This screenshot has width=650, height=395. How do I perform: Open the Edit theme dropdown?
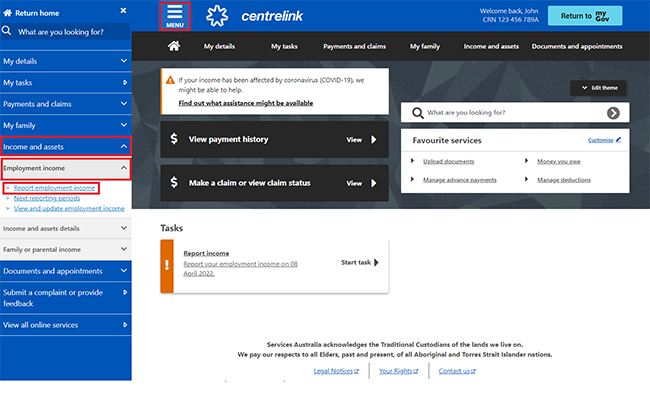[x=598, y=88]
